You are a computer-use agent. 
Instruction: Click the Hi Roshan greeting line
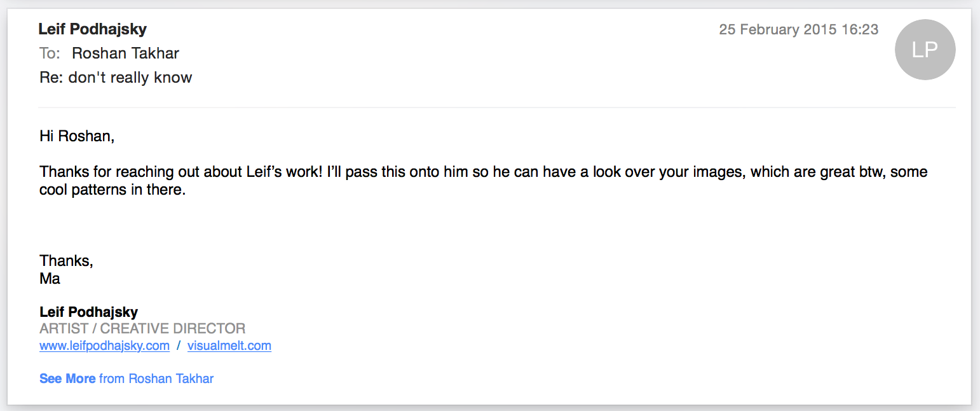(77, 136)
